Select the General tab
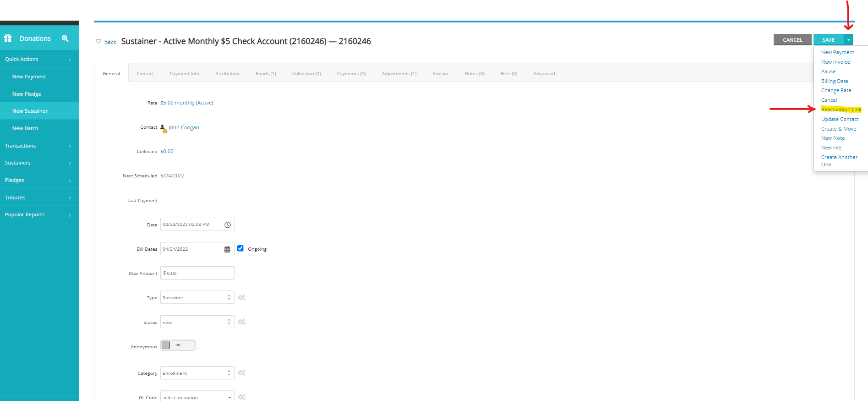The image size is (868, 401). 111,73
